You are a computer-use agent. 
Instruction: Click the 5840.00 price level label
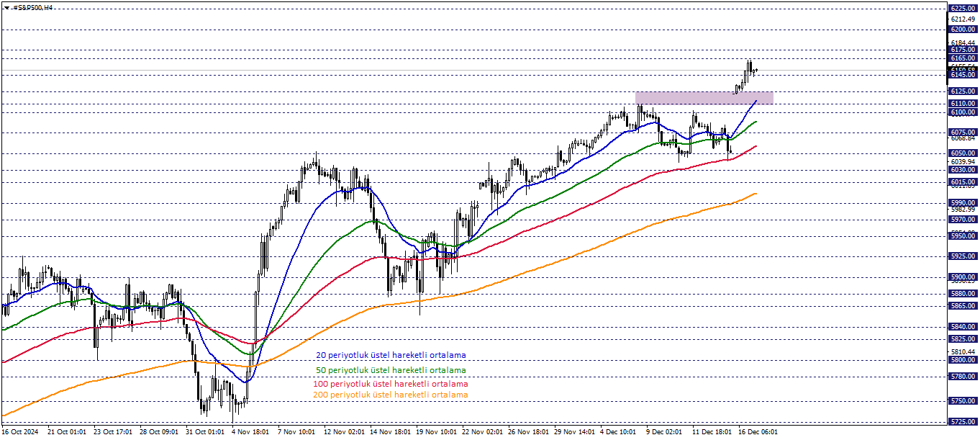coord(963,326)
